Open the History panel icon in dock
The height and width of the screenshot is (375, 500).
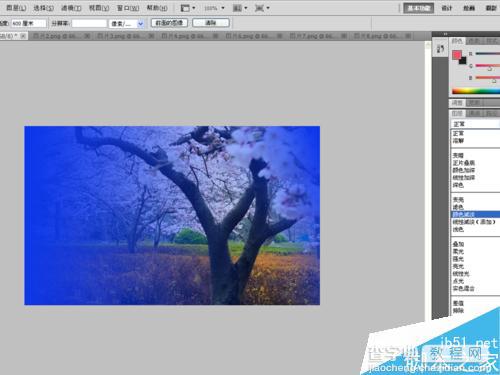point(440,49)
